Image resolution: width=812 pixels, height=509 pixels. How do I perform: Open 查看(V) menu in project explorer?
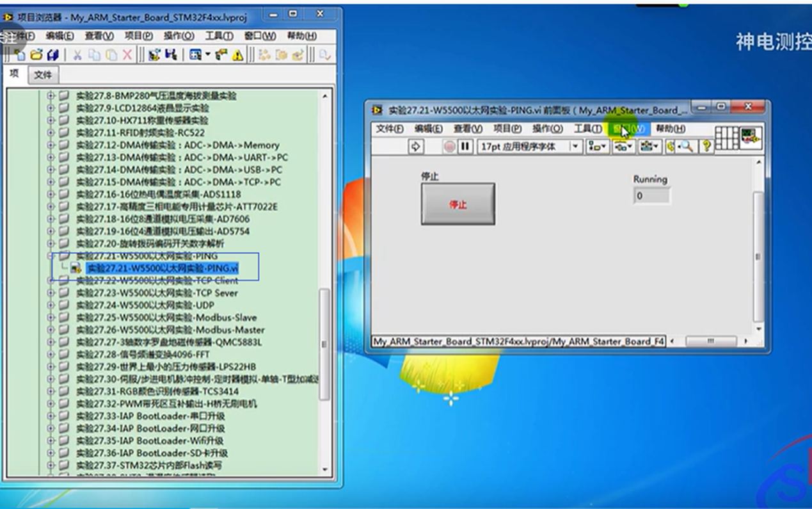point(99,36)
